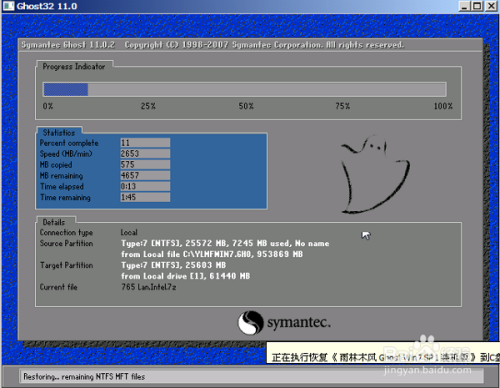Click the Connection type value Local
This screenshot has height=388, width=500.
129,232
